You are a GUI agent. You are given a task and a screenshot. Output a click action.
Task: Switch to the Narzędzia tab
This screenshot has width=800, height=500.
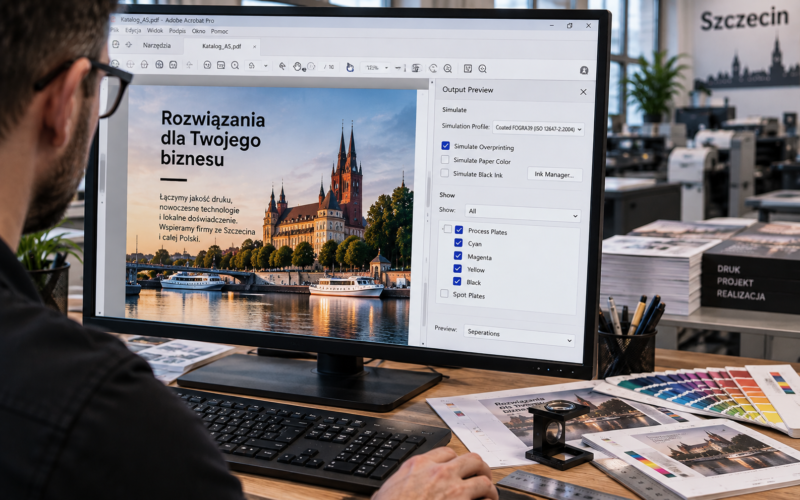(157, 45)
